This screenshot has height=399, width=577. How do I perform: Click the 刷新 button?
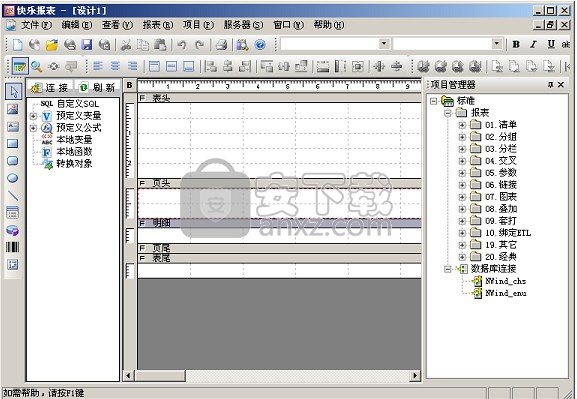coord(98,88)
